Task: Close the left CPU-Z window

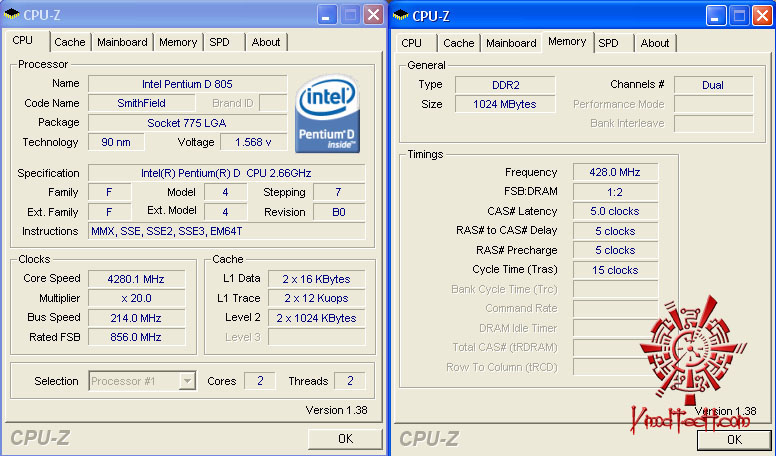Action: pos(374,15)
